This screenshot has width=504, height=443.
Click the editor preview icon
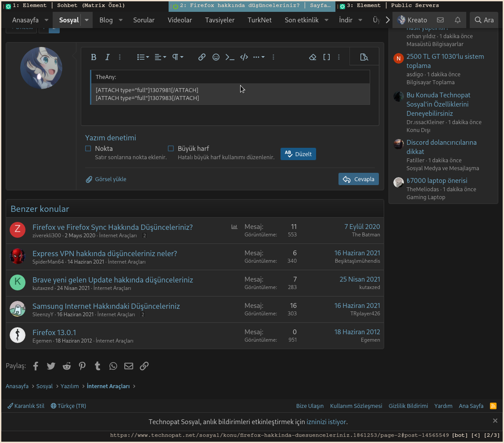(x=364, y=57)
